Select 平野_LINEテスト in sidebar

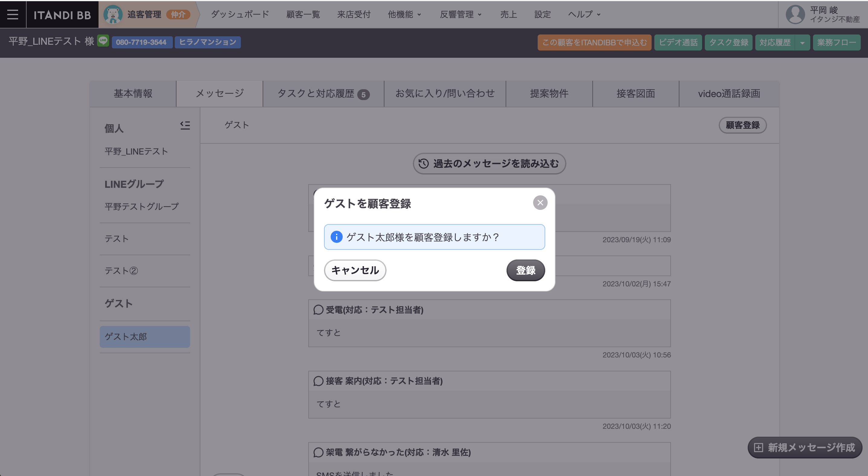(145, 152)
